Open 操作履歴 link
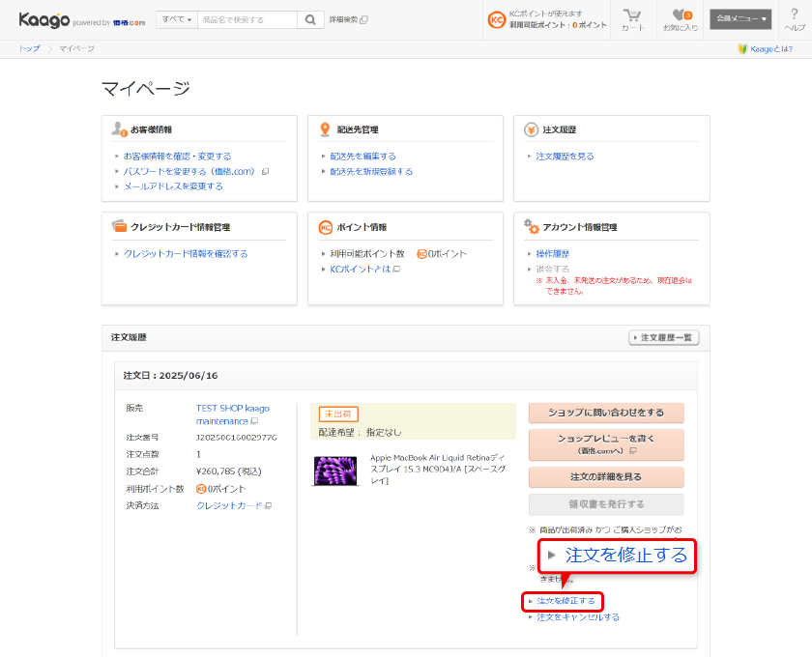This screenshot has height=657, width=812. [552, 254]
